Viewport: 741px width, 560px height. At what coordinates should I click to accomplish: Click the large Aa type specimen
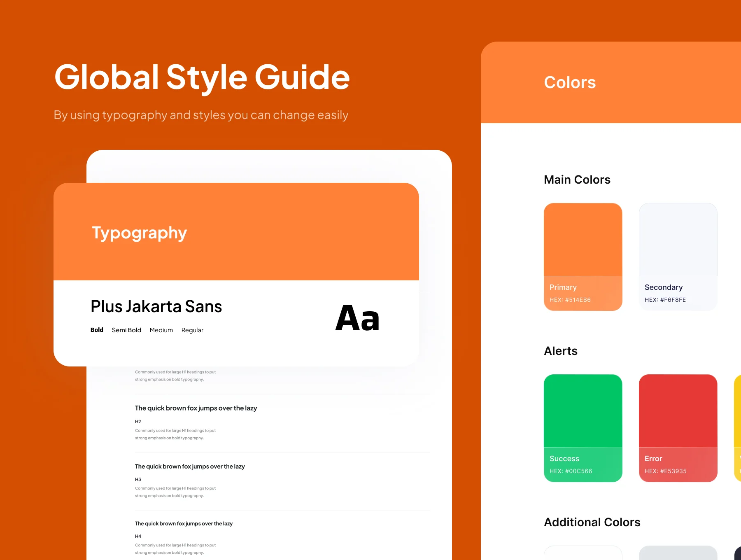click(x=357, y=318)
